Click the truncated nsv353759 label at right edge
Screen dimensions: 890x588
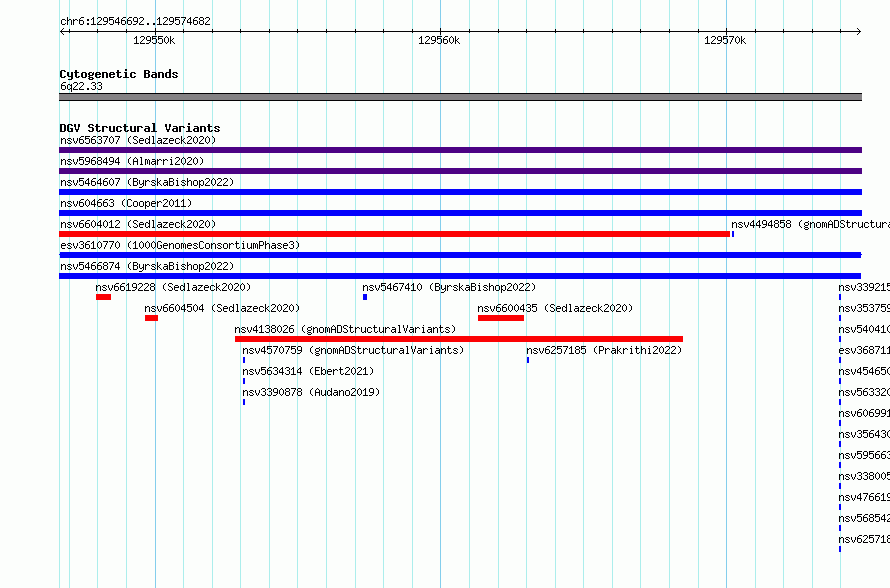click(864, 308)
